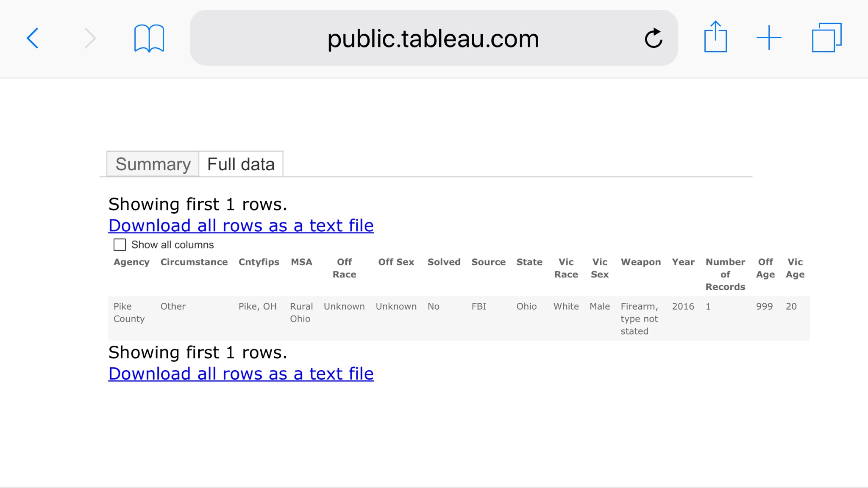Click the bottom Download all rows link
The width and height of the screenshot is (868, 488).
point(241,374)
